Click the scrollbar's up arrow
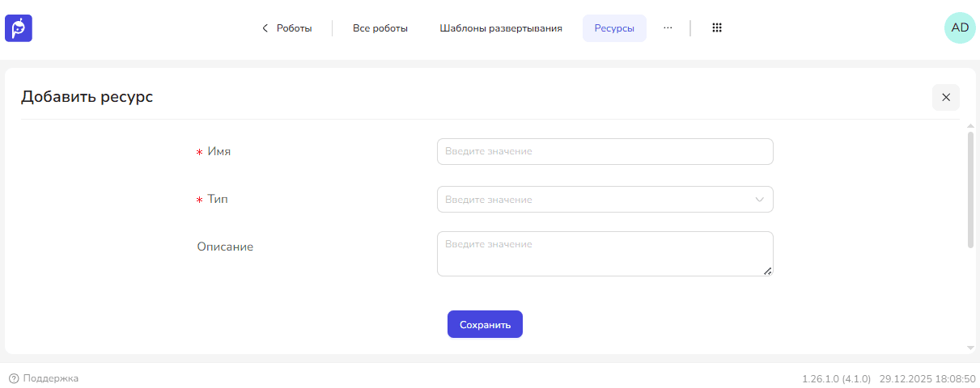Screen dimensions: 980x388 pyautogui.click(x=970, y=125)
